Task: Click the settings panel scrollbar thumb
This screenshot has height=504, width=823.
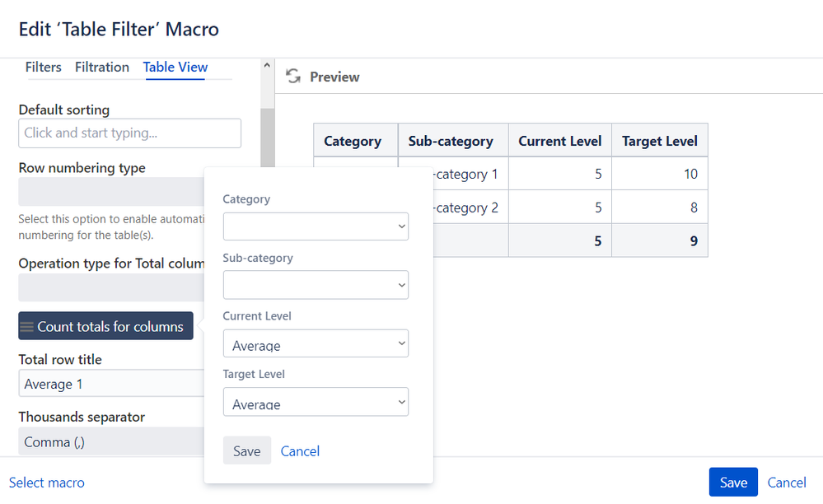Action: coord(267,138)
